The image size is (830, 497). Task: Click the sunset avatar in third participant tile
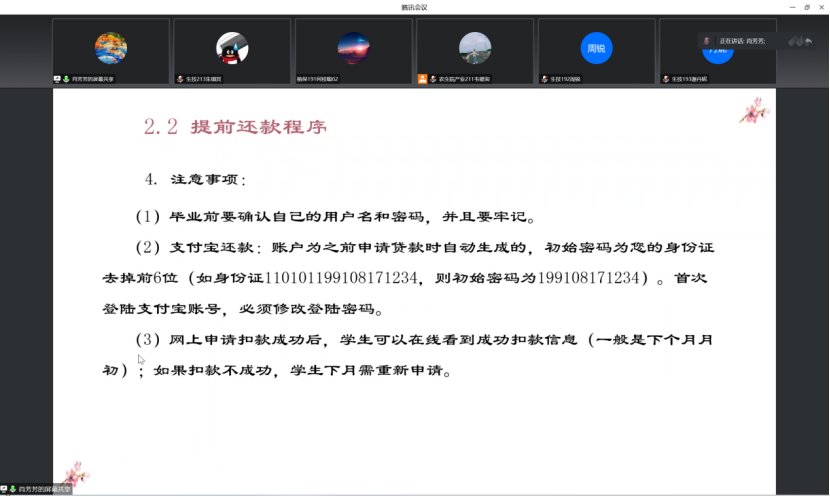pyautogui.click(x=353, y=47)
